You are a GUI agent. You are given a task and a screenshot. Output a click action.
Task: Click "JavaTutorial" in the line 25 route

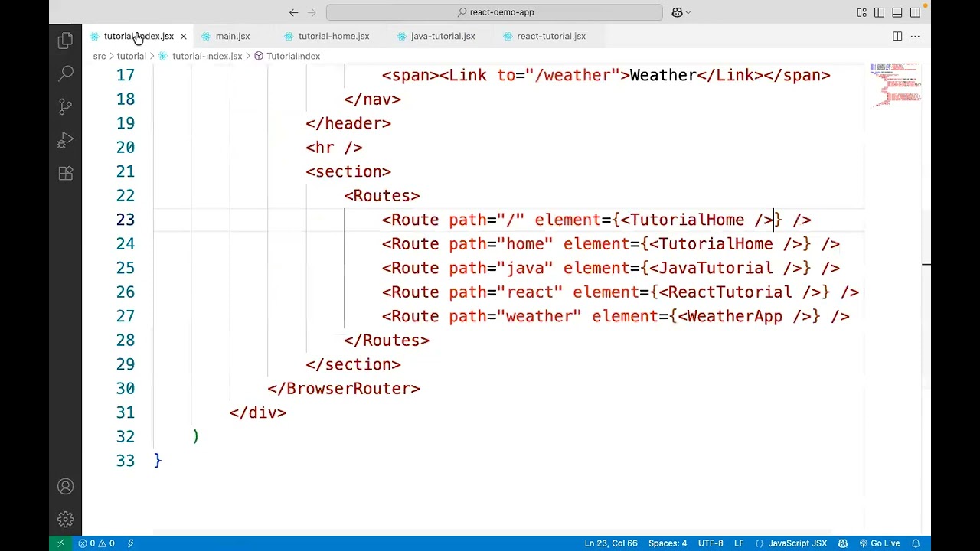(x=716, y=268)
